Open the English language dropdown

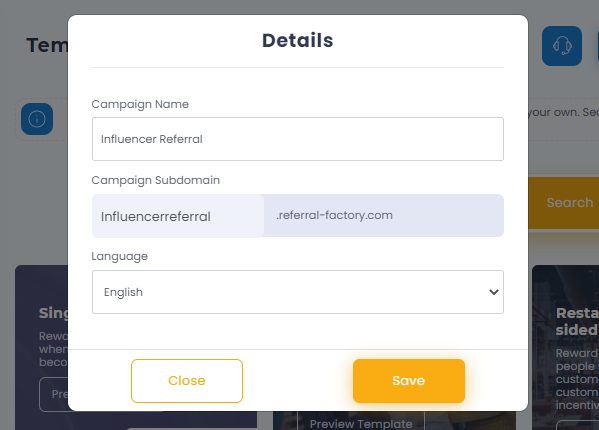[x=298, y=292]
